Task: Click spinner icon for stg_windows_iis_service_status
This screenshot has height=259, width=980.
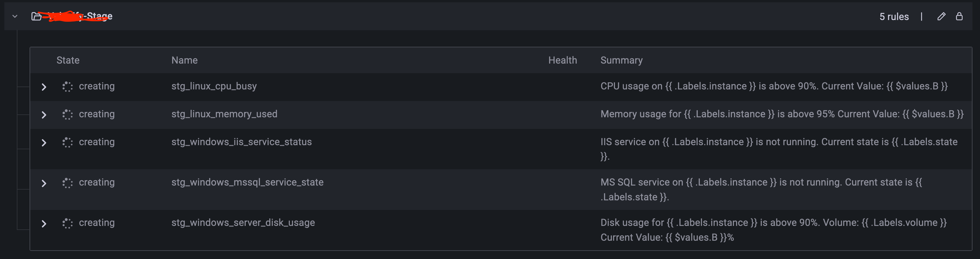Action: (67, 142)
